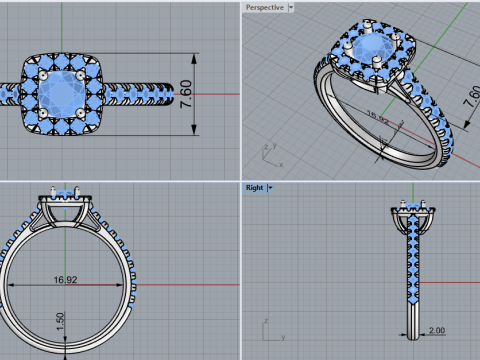The height and width of the screenshot is (360, 480).
Task: Click the 1.50 thickness dimension text
Action: point(60,322)
